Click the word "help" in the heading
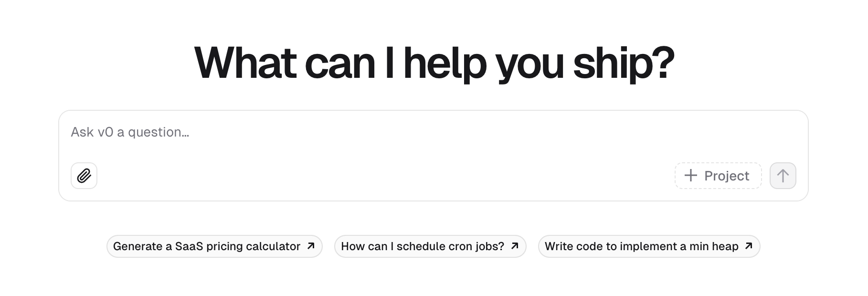Screen dimensions: 868x296 pos(445,63)
